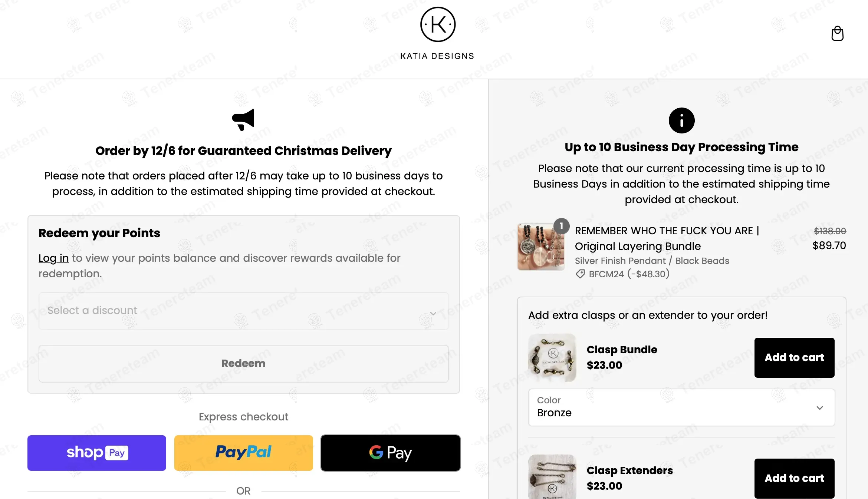Expand the Color Bronze dropdown
Viewport: 868px width, 499px height.
pos(681,407)
